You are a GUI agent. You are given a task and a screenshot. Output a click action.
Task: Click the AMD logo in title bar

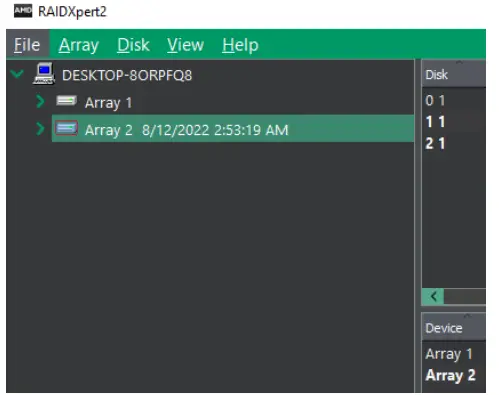[23, 11]
